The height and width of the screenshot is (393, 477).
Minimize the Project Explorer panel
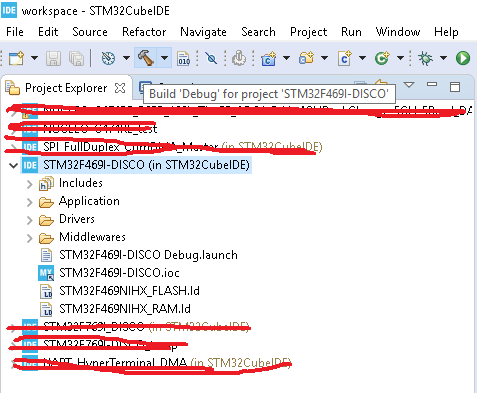coord(432,84)
